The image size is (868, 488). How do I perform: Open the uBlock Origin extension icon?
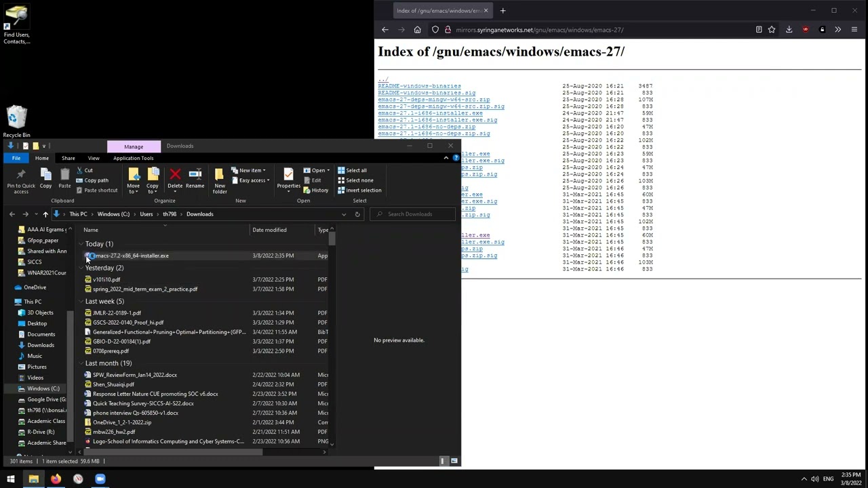pyautogui.click(x=806, y=30)
